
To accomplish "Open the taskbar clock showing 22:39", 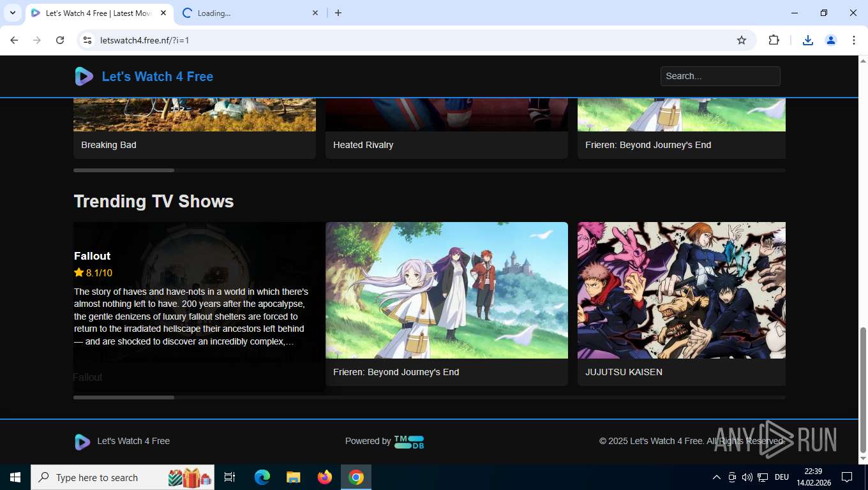I will pos(813,477).
